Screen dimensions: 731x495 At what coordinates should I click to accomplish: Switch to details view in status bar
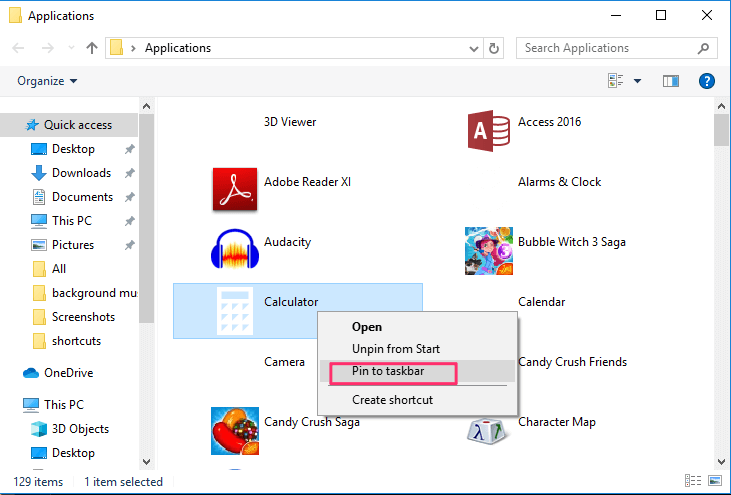pos(693,481)
